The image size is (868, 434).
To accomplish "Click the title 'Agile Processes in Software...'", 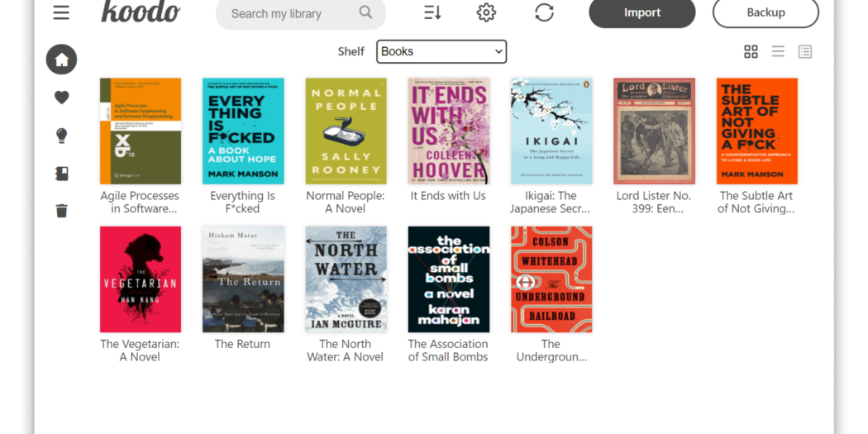I will pos(140,202).
